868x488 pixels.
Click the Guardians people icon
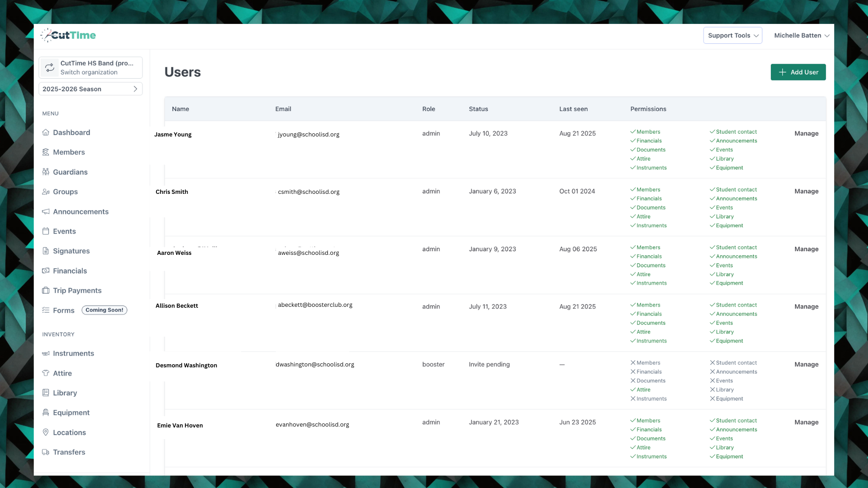pos(46,172)
